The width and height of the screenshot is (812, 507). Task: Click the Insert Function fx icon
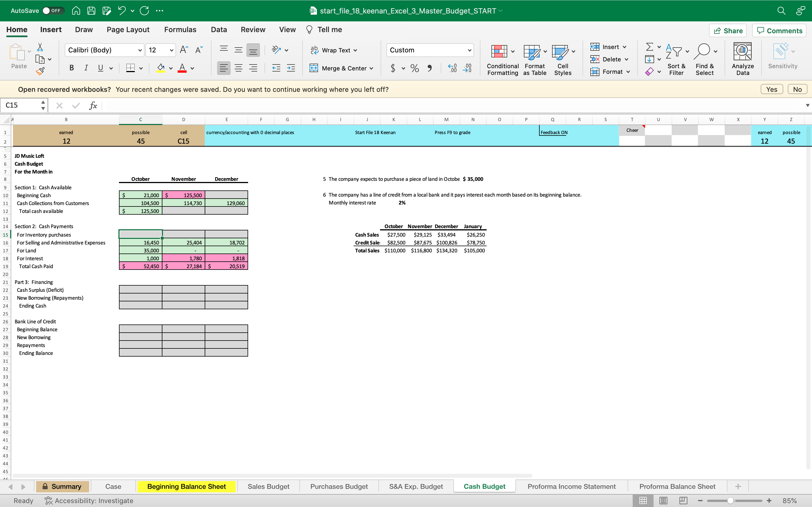click(93, 106)
